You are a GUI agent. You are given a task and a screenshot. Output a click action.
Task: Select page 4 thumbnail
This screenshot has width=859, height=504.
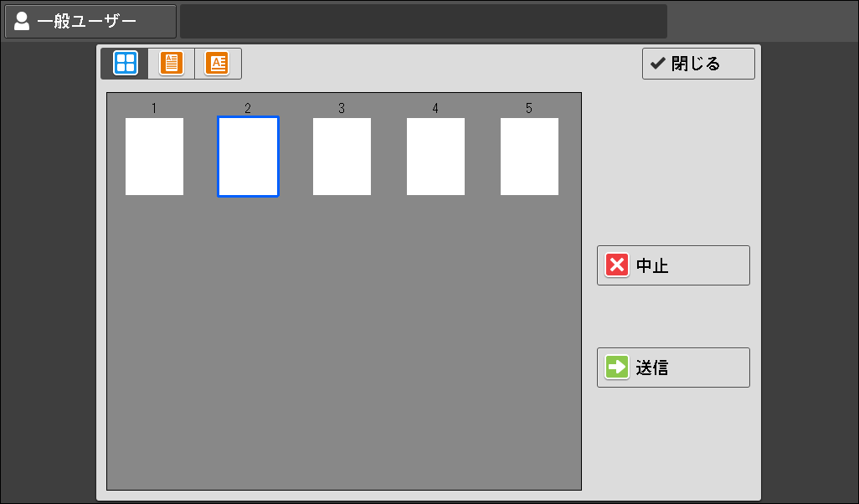tap(435, 157)
